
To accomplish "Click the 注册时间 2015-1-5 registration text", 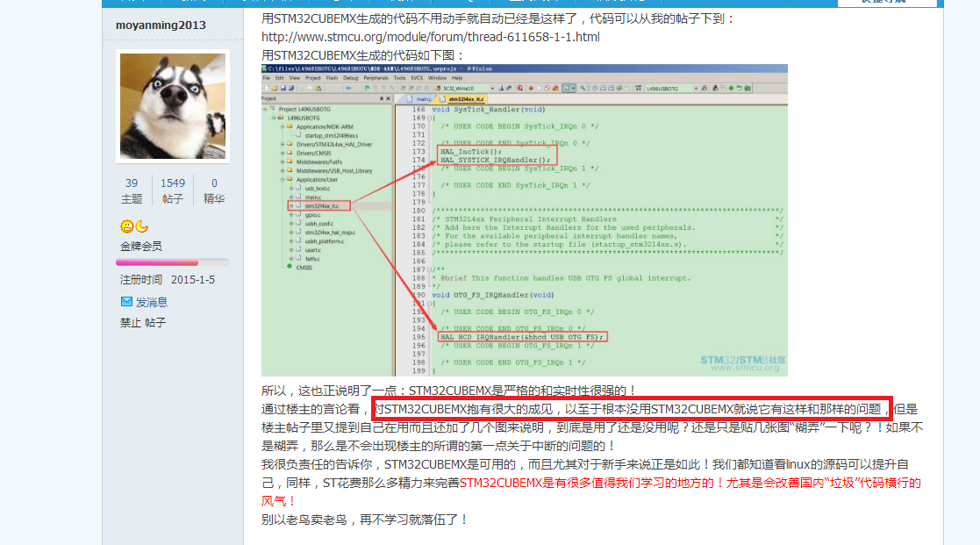I will point(168,279).
